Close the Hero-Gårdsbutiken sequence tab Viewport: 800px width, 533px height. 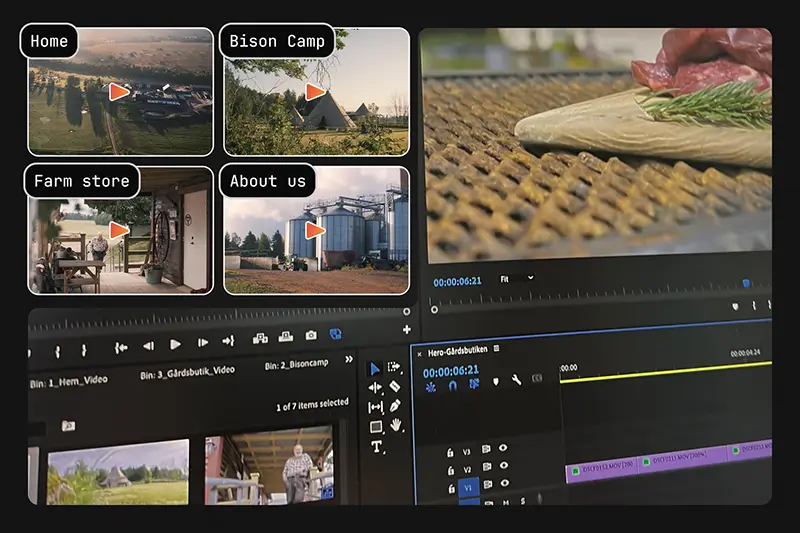[419, 354]
